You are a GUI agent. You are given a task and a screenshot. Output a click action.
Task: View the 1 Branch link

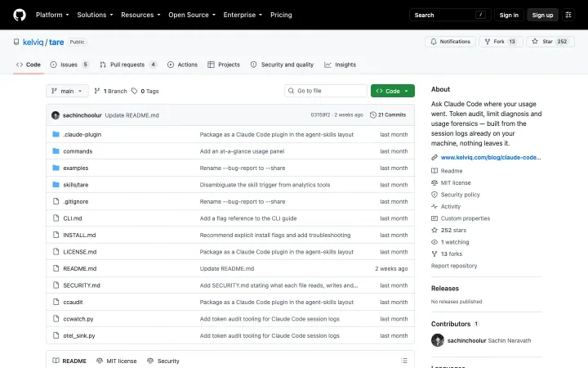pyautogui.click(x=110, y=91)
